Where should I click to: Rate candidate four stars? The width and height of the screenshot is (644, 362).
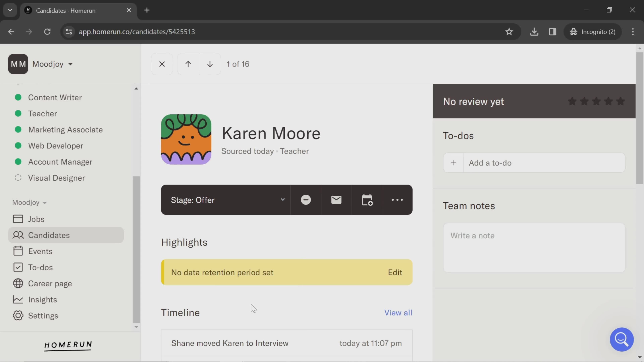point(608,101)
